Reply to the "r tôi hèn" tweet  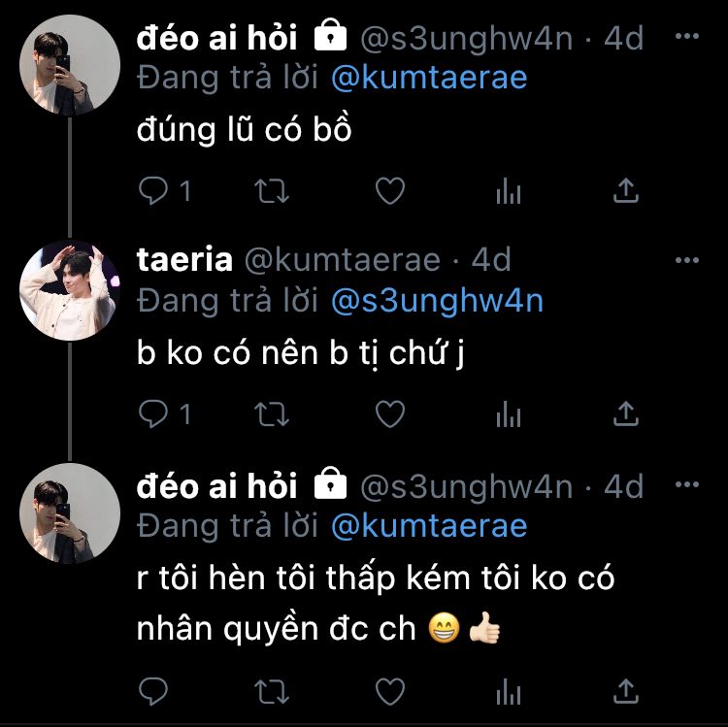(x=154, y=690)
